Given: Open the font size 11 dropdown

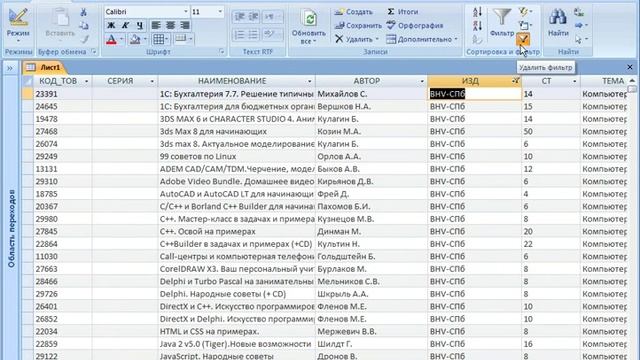Looking at the screenshot, I should pyautogui.click(x=220, y=12).
